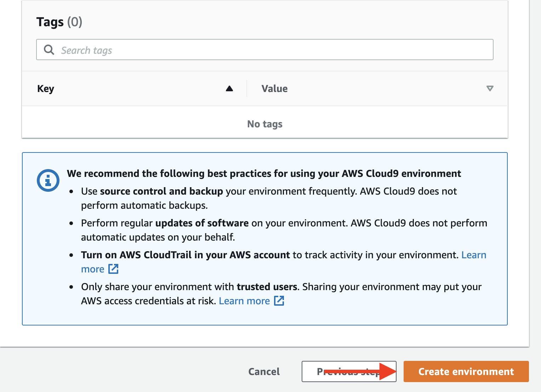541x392 pixels.
Task: Click the Key column header
Action: (46, 88)
